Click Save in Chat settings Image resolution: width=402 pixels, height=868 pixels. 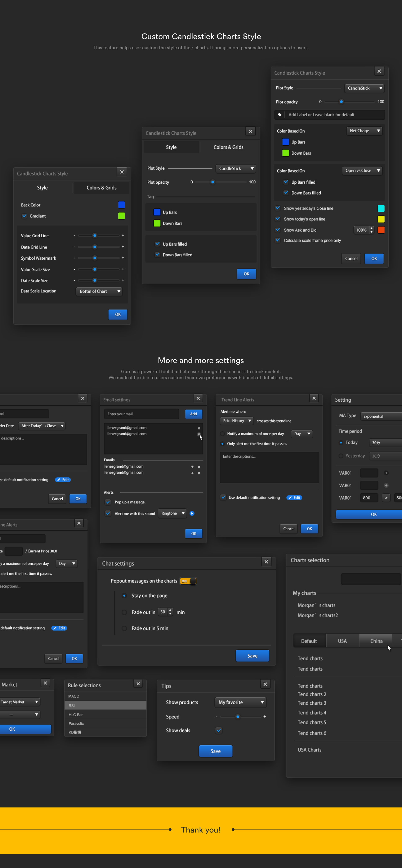[x=252, y=655]
